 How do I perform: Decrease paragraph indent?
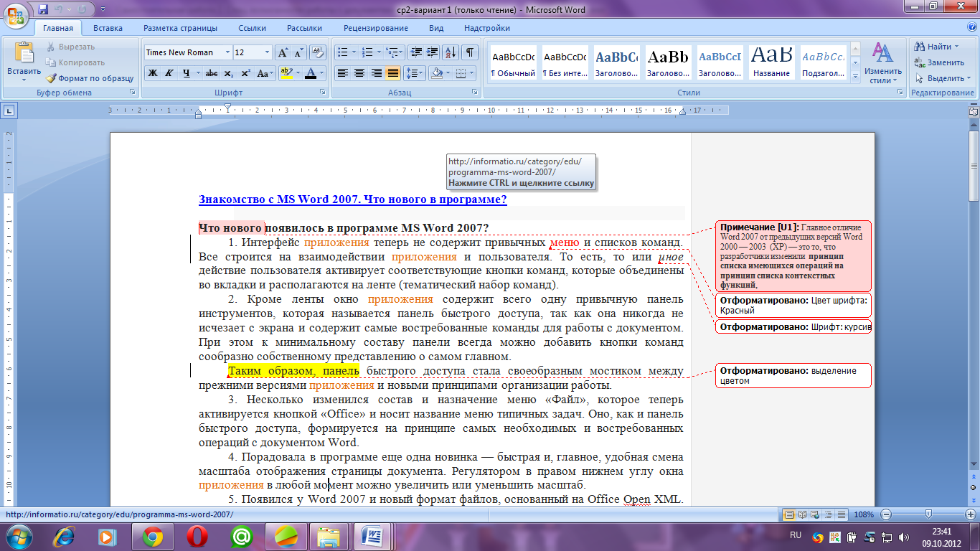tap(415, 52)
